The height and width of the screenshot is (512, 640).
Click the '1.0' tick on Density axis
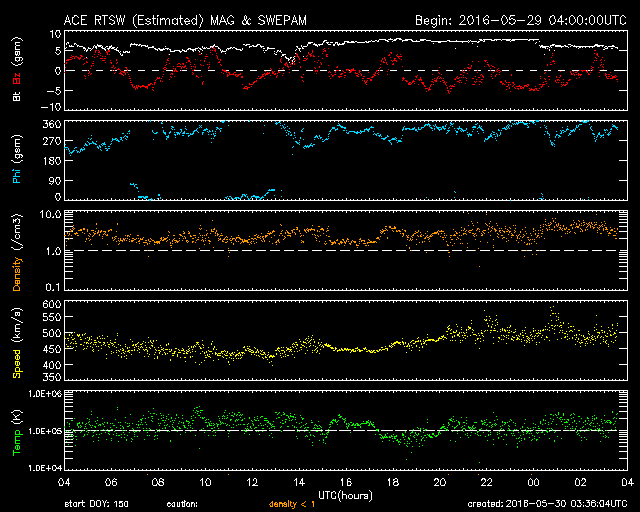pos(53,252)
